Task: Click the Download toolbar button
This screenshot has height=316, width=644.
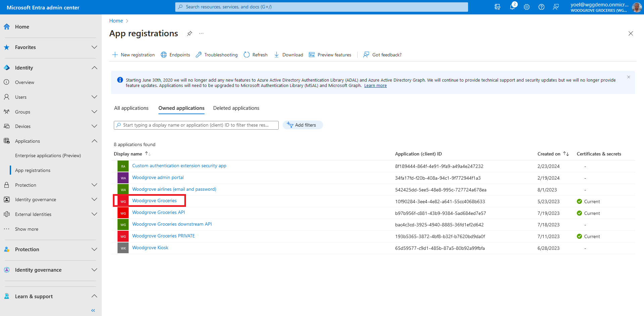Action: tap(289, 55)
